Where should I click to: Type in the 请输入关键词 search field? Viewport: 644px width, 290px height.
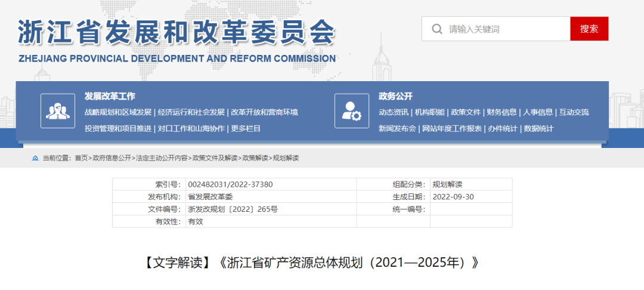coord(507,29)
